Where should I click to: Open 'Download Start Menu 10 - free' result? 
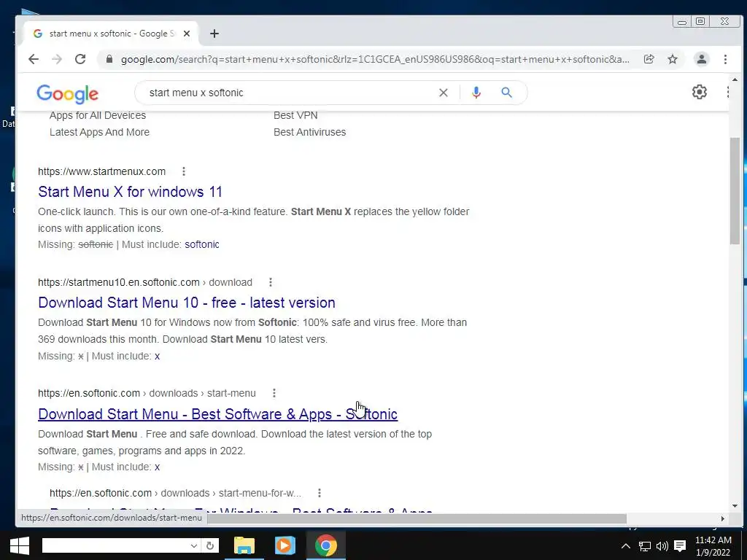187,303
